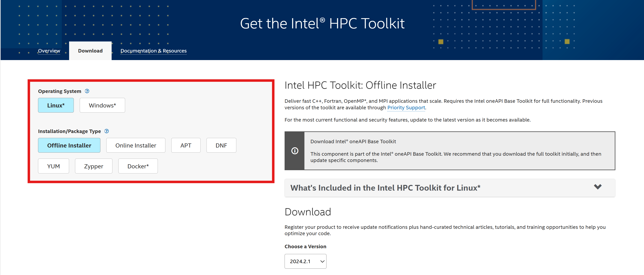Choose the Offline Installer package type
This screenshot has width=644, height=275.
click(69, 145)
